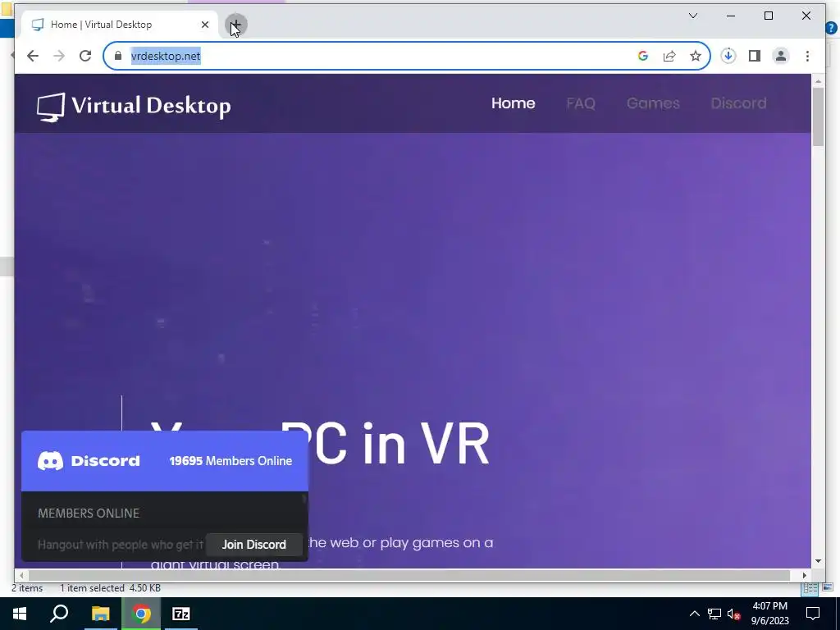The width and height of the screenshot is (840, 630).
Task: Click the Google icon in the address bar
Action: click(643, 56)
